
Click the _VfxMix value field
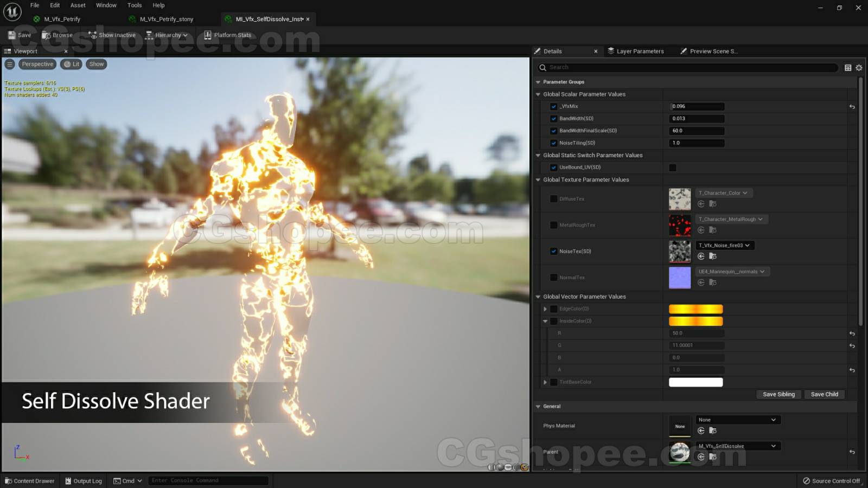[x=697, y=106]
